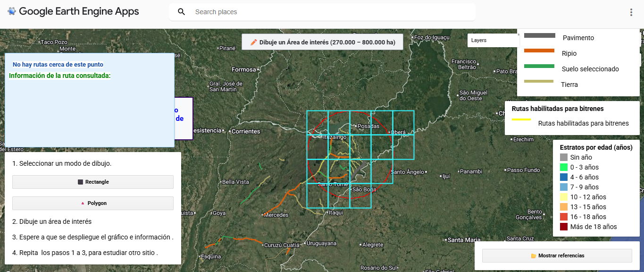
Task: Click Mostrar referencias button
Action: 557,255
